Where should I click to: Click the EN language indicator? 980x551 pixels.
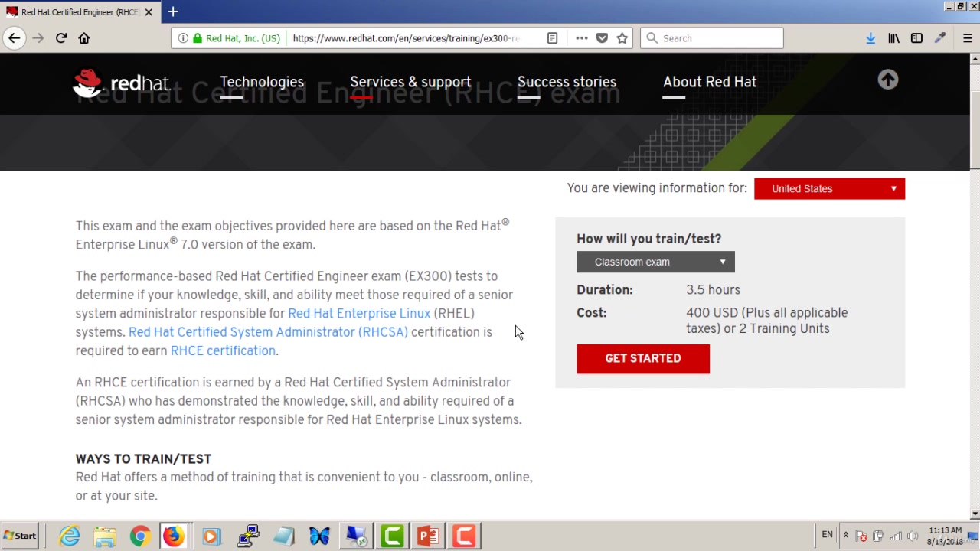827,535
